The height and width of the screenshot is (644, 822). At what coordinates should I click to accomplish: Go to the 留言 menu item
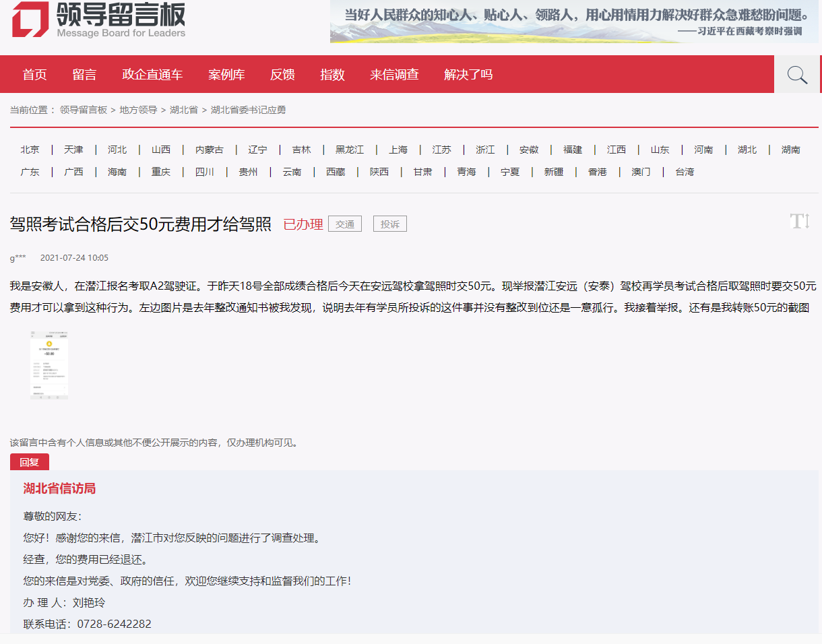(x=84, y=75)
